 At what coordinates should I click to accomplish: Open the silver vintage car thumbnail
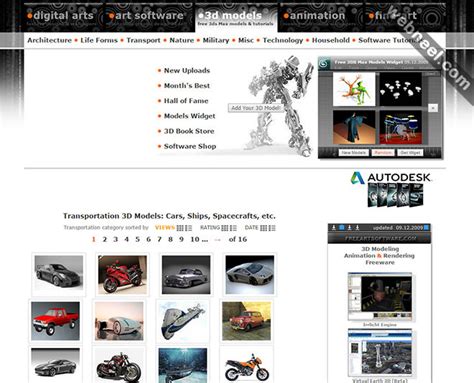coord(186,275)
